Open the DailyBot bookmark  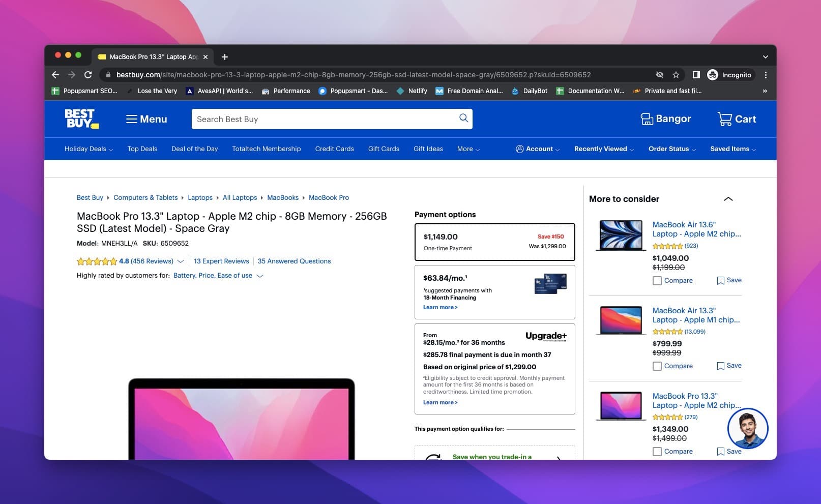530,91
